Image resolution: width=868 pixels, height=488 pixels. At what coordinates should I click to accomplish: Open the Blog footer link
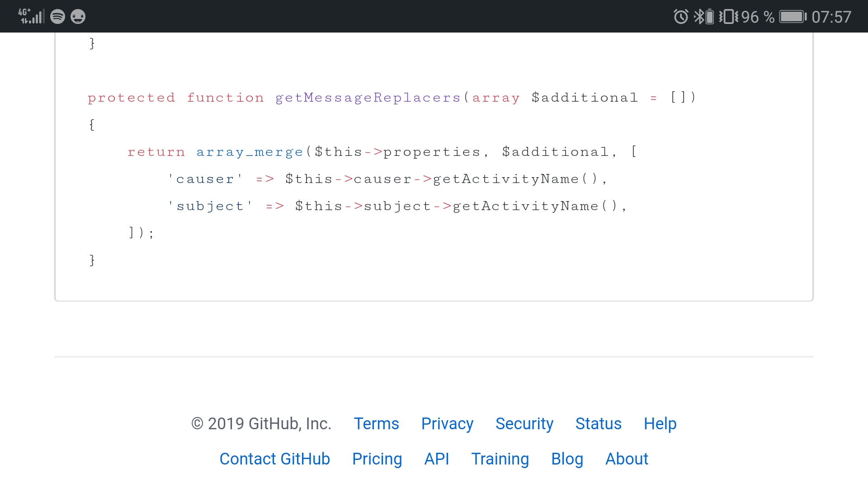pyautogui.click(x=567, y=459)
